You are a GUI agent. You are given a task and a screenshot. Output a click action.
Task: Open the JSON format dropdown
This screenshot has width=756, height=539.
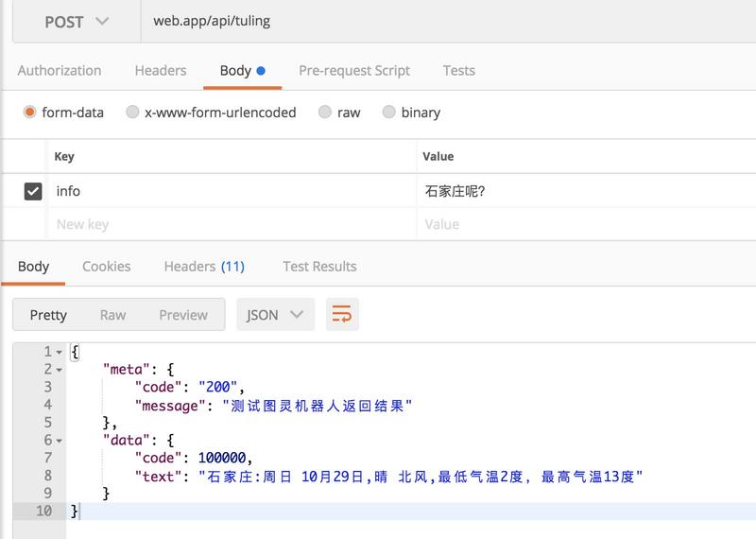tap(275, 315)
